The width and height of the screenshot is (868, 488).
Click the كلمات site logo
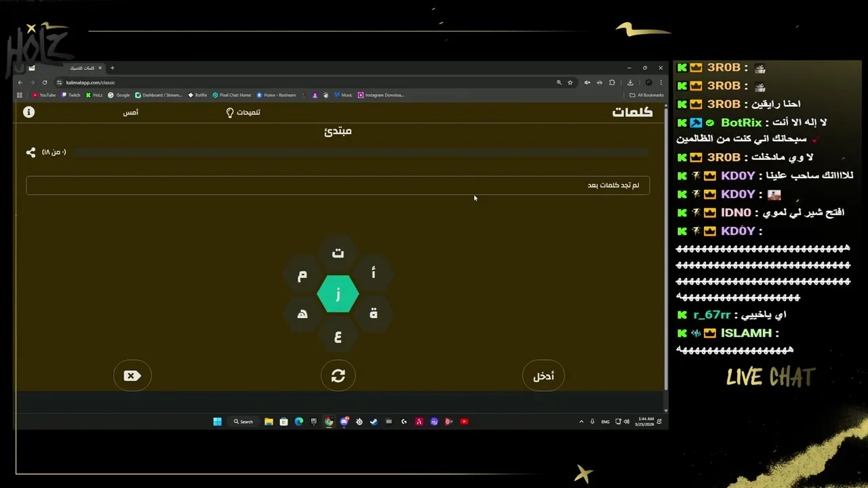(x=632, y=112)
